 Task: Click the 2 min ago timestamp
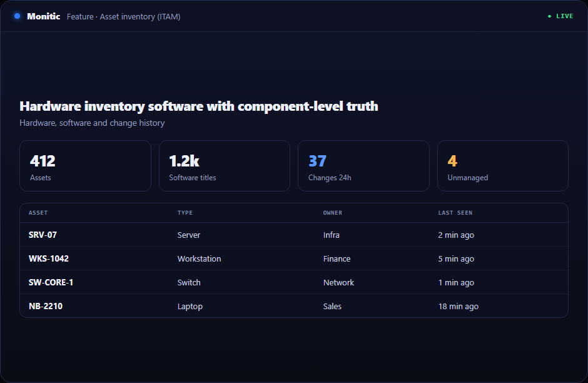(456, 235)
